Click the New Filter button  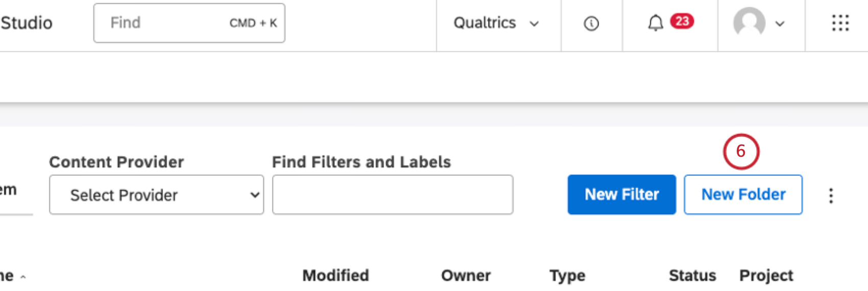(x=621, y=195)
